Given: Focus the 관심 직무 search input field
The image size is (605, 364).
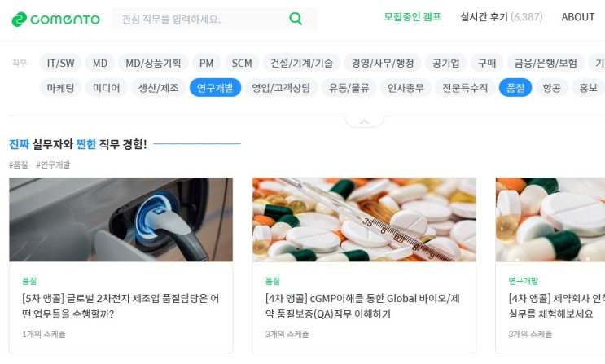Looking at the screenshot, I should pos(200,19).
